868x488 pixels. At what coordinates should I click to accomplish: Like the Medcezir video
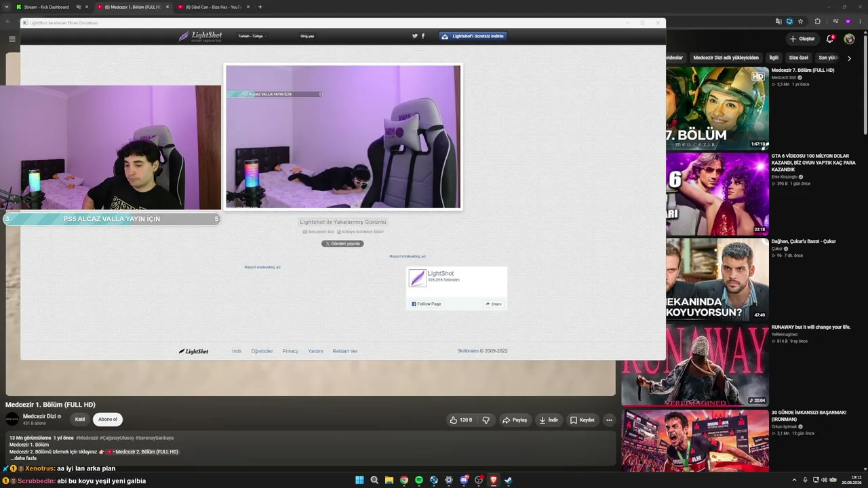coord(461,420)
